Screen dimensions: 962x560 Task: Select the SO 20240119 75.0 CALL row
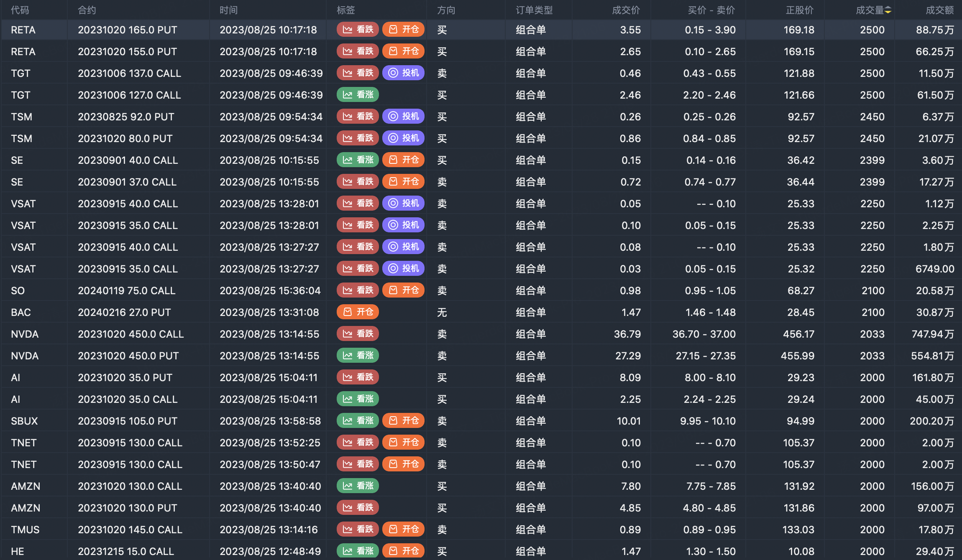click(x=126, y=290)
